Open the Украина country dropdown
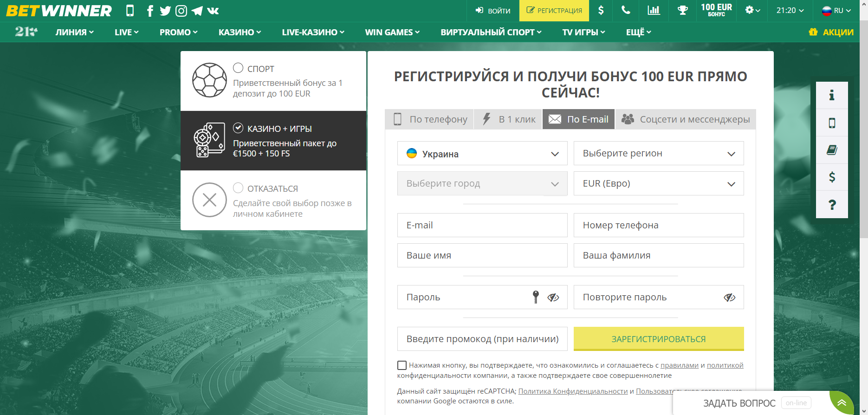This screenshot has width=868, height=415. point(482,154)
